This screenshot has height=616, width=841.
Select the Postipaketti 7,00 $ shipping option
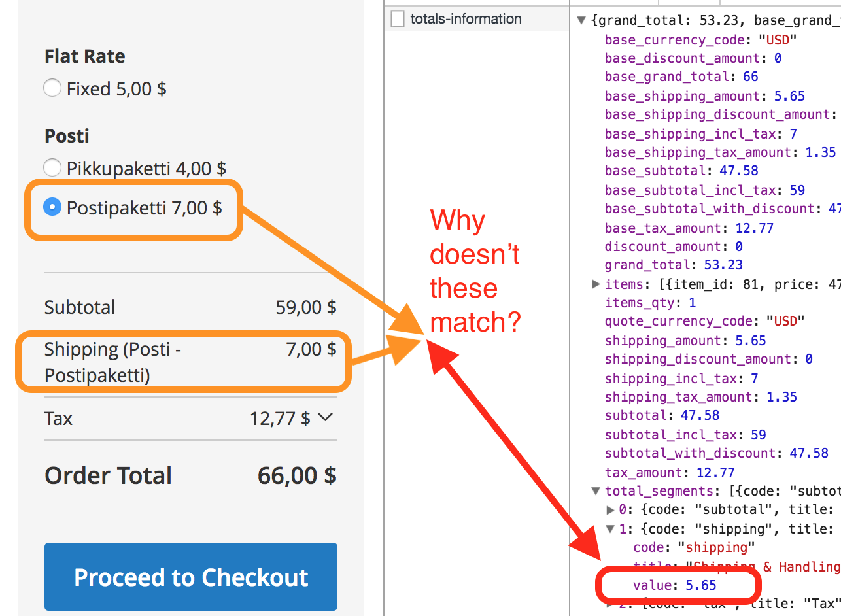point(52,207)
